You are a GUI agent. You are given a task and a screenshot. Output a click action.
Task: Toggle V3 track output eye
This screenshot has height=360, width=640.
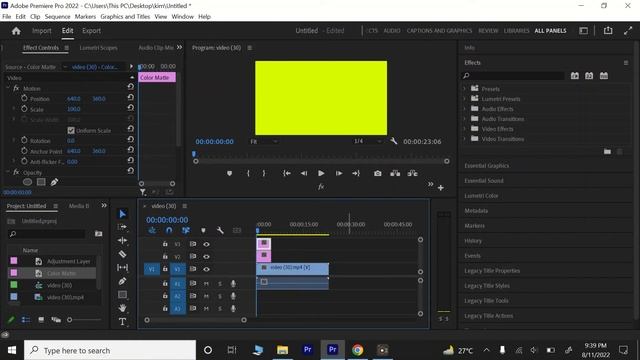click(x=206, y=244)
